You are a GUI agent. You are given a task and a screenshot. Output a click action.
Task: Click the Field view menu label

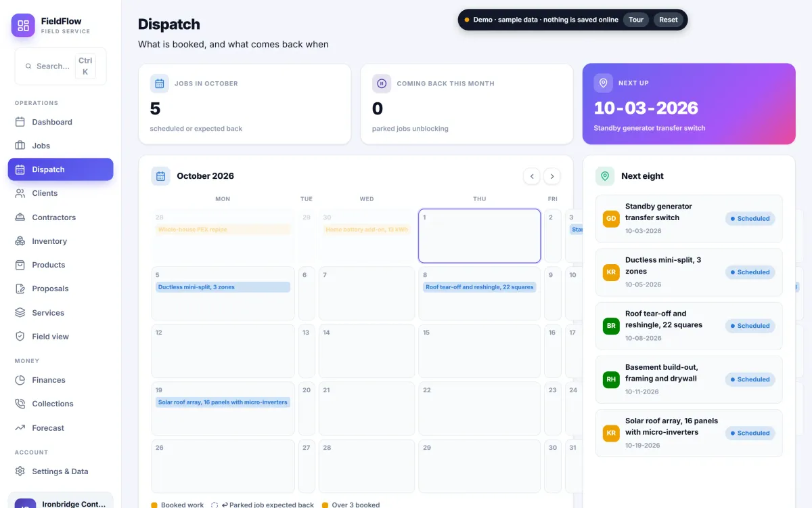tap(51, 337)
